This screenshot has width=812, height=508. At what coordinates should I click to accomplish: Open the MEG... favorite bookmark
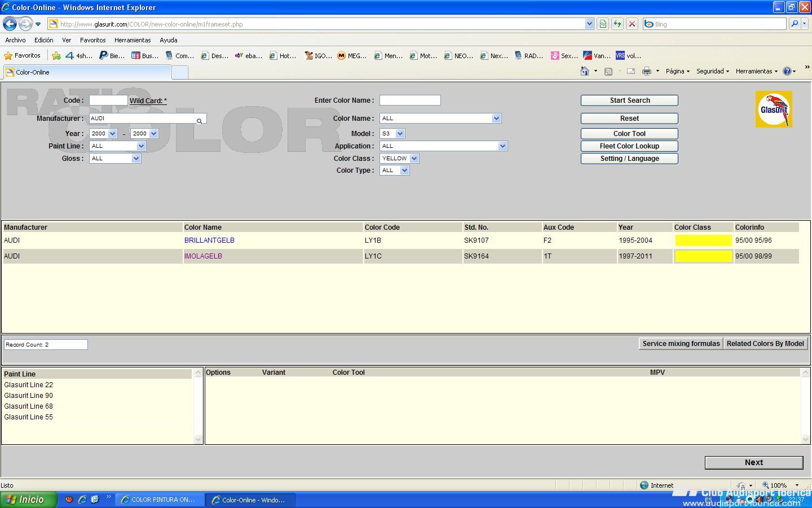[x=352, y=55]
